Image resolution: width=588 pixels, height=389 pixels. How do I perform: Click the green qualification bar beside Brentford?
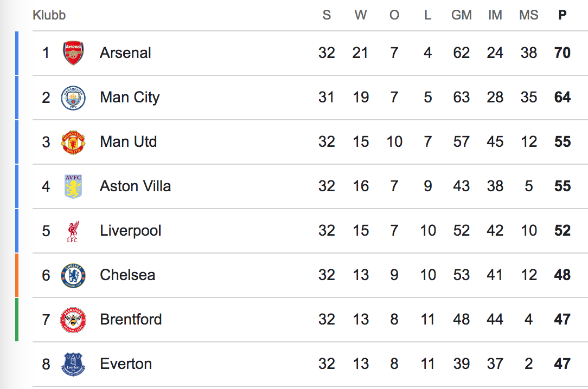(x=17, y=320)
